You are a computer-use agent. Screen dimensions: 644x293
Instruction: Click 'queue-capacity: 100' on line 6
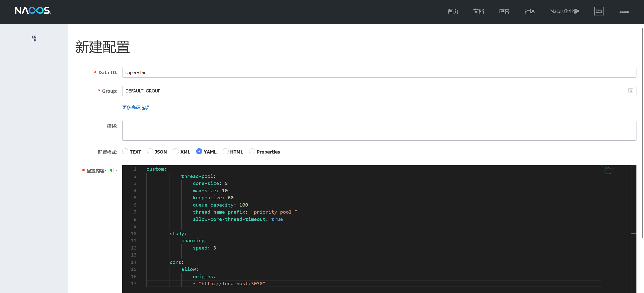[221, 205]
